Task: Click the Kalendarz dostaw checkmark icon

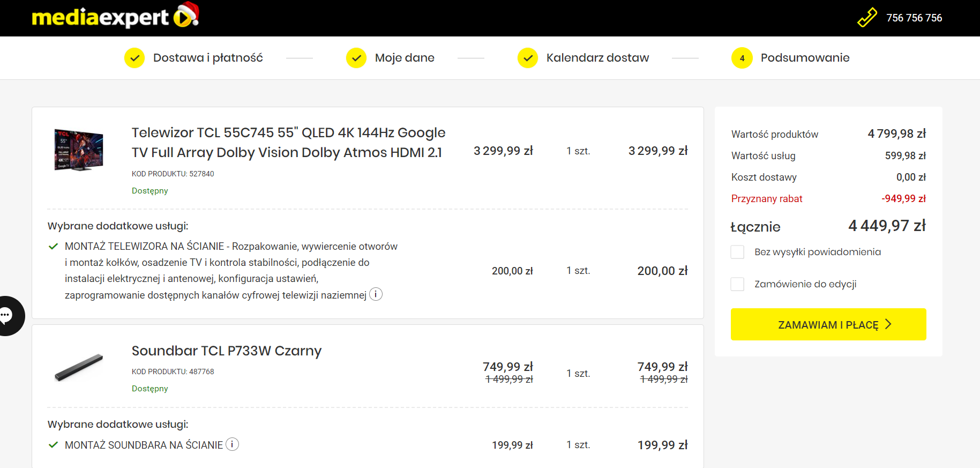Action: pos(528,58)
